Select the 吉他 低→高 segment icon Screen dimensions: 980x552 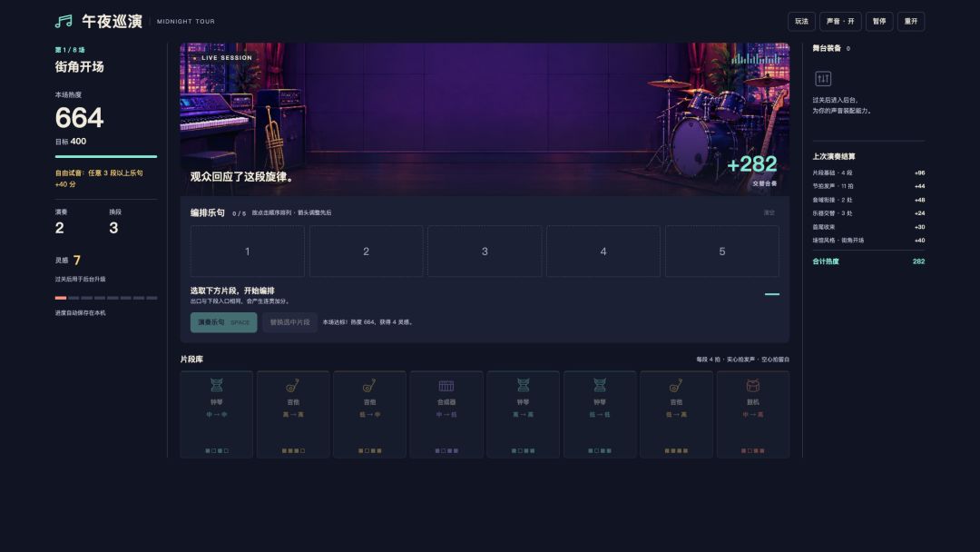[676, 385]
